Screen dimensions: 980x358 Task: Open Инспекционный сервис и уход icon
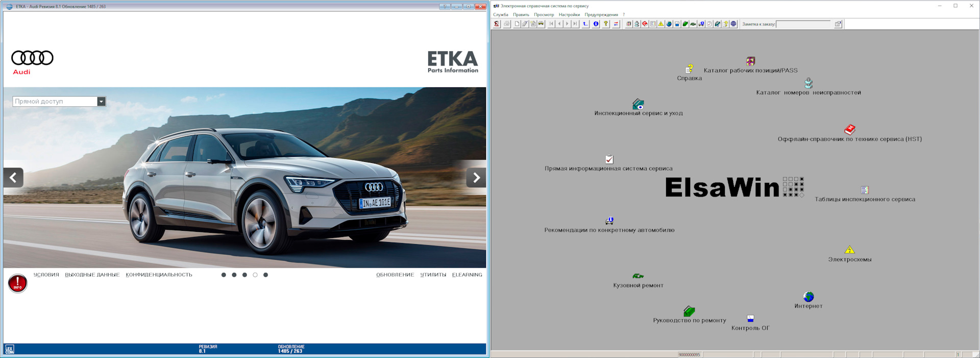638,104
